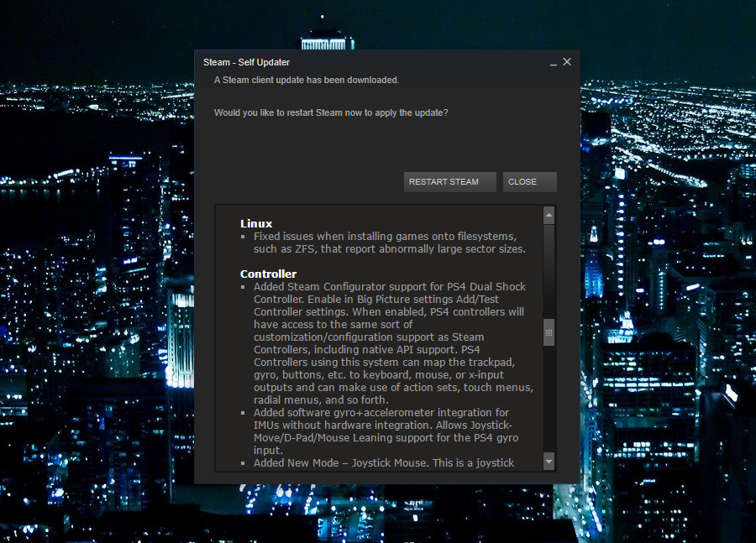Close the Self Updater window with X
This screenshot has height=543, width=756.
567,61
